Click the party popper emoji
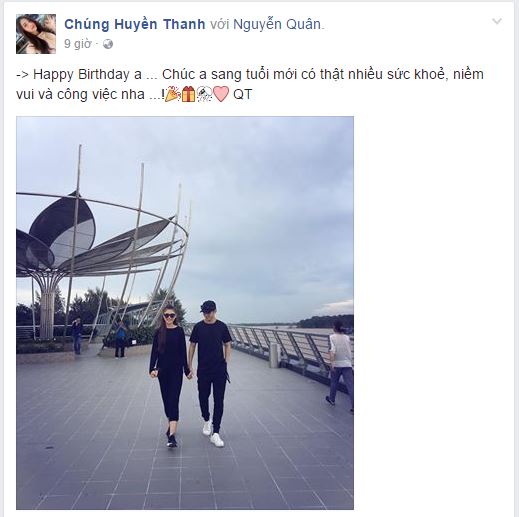The width and height of the screenshot is (519, 517). [x=173, y=94]
